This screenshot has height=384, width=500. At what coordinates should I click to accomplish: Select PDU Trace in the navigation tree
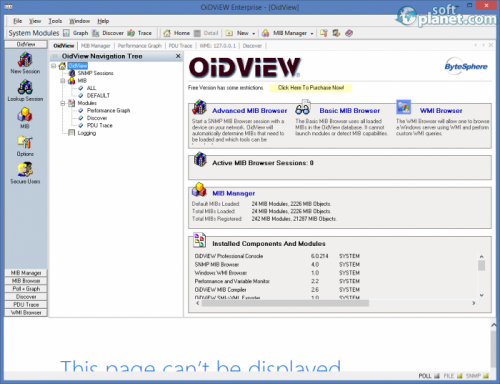pos(100,125)
